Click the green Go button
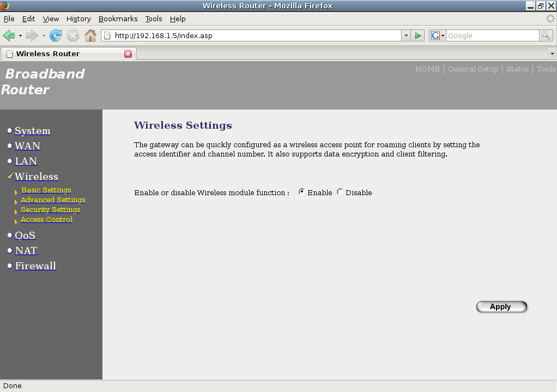 [417, 35]
